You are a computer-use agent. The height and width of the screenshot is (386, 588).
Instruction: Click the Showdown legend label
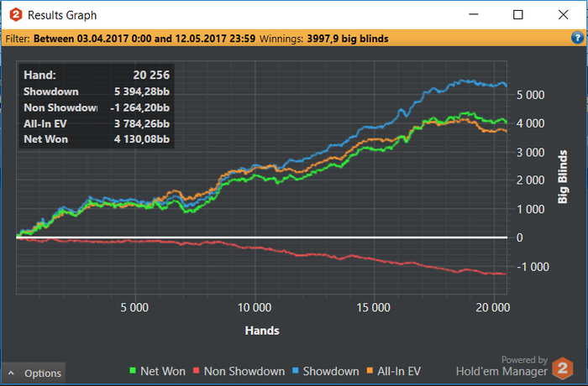click(x=331, y=371)
